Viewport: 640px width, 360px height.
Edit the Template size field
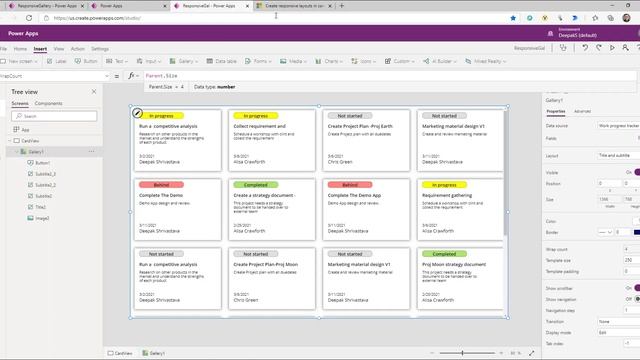pyautogui.click(x=631, y=260)
